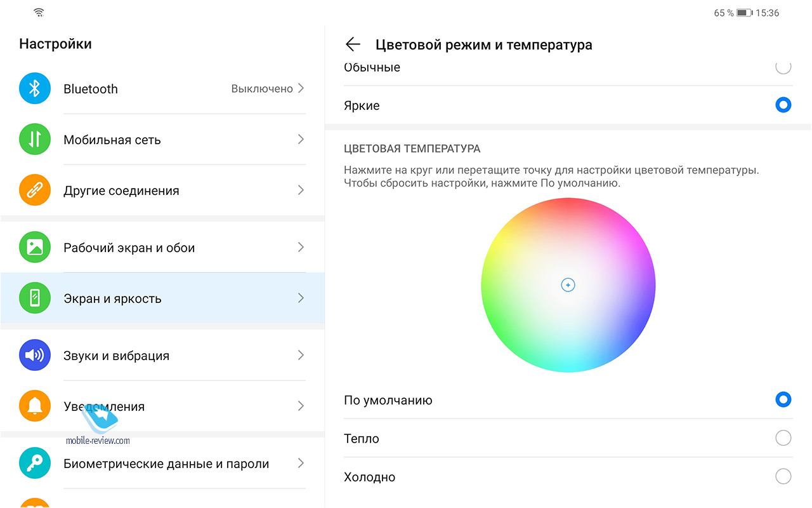Tap the key icon for Биометрические данные
Image resolution: width=812 pixels, height=508 pixels.
tap(35, 463)
